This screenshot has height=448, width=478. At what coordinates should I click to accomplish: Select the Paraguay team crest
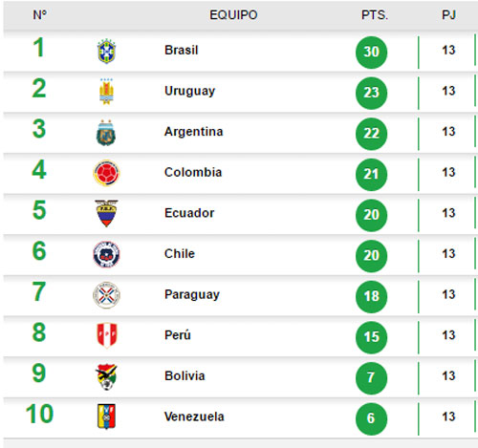[x=106, y=295]
